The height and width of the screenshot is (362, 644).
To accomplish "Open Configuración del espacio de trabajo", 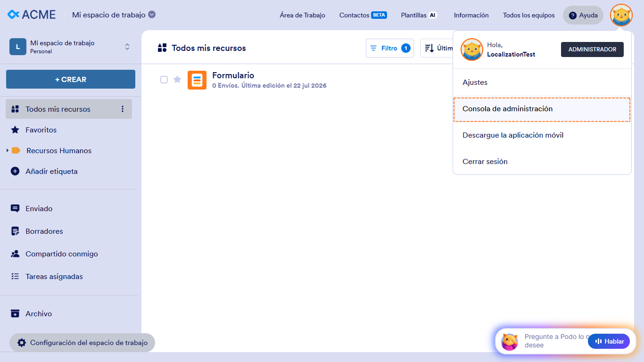I will tap(82, 343).
